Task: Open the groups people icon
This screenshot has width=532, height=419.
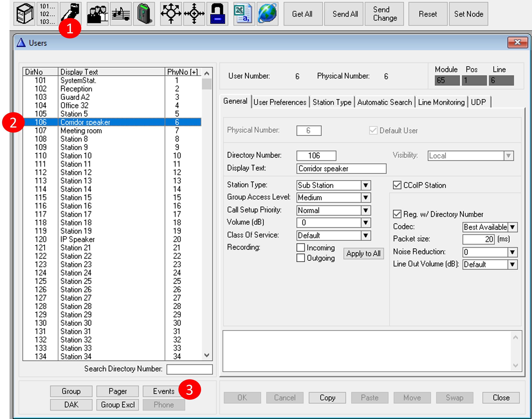Action: point(98,14)
